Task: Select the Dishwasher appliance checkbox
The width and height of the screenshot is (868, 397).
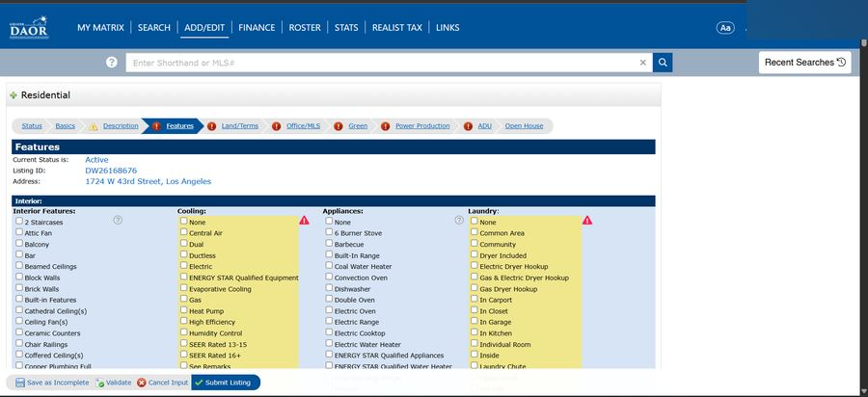Action: pyautogui.click(x=330, y=288)
